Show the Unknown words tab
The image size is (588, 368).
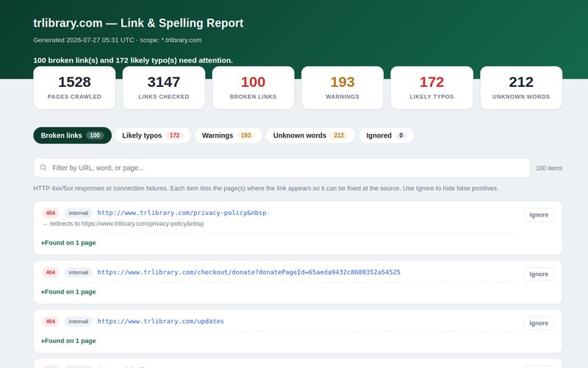pos(310,135)
